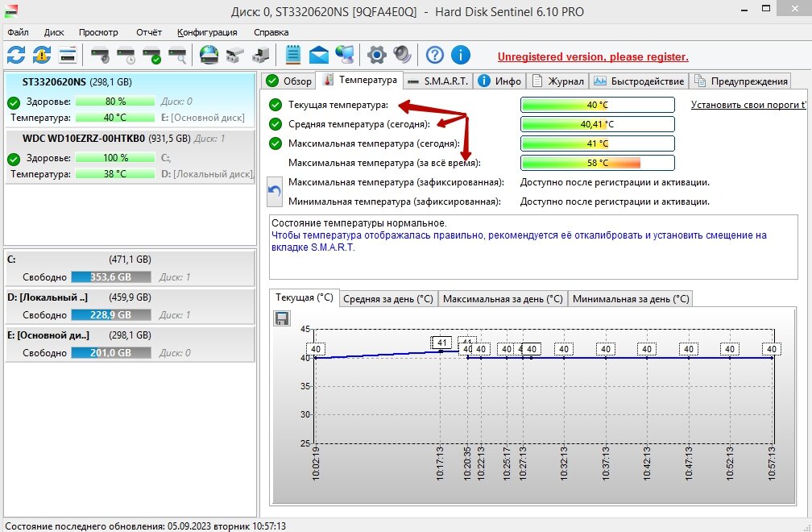Image resolution: width=812 pixels, height=532 pixels.
Task: Click the disk with clock toolbar icon
Action: [x=126, y=54]
